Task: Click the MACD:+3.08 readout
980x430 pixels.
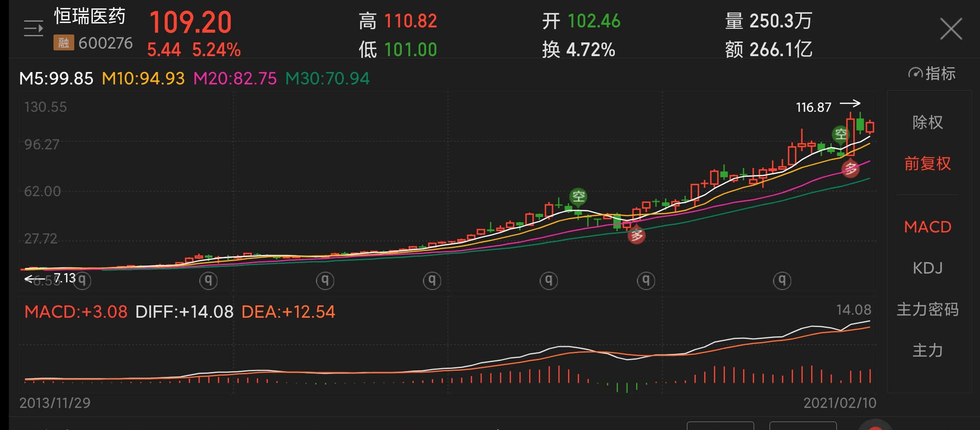Action: pyautogui.click(x=76, y=312)
